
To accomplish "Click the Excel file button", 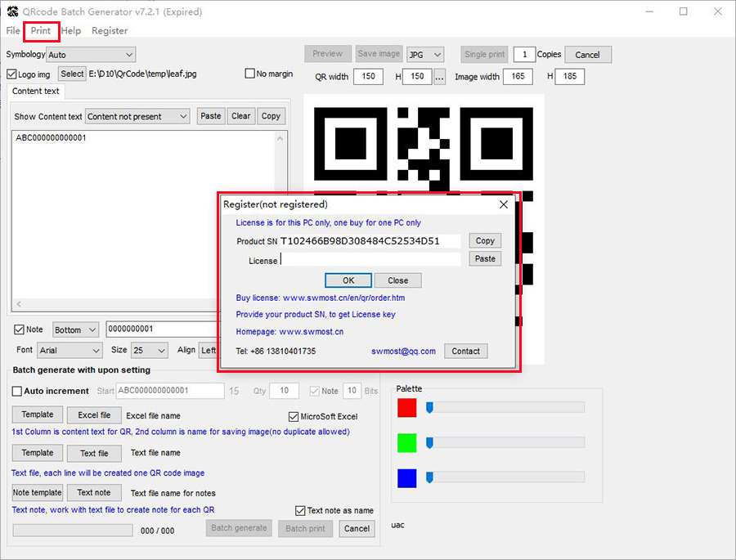I will (x=94, y=415).
